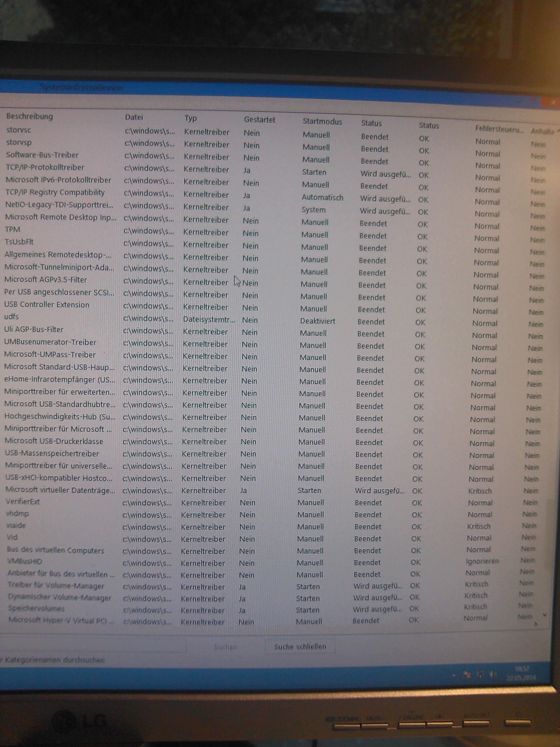The width and height of the screenshot is (560, 747).
Task: Open the volume speaker tray icon
Action: pos(492,675)
